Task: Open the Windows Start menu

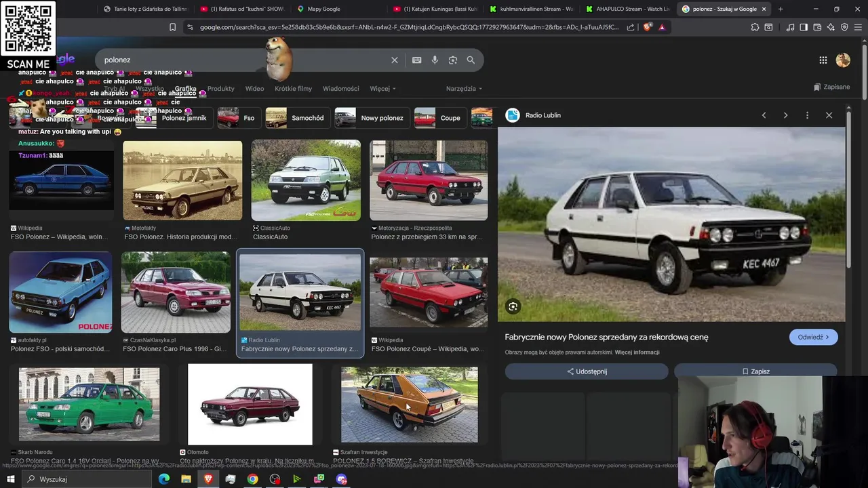Action: tap(11, 479)
